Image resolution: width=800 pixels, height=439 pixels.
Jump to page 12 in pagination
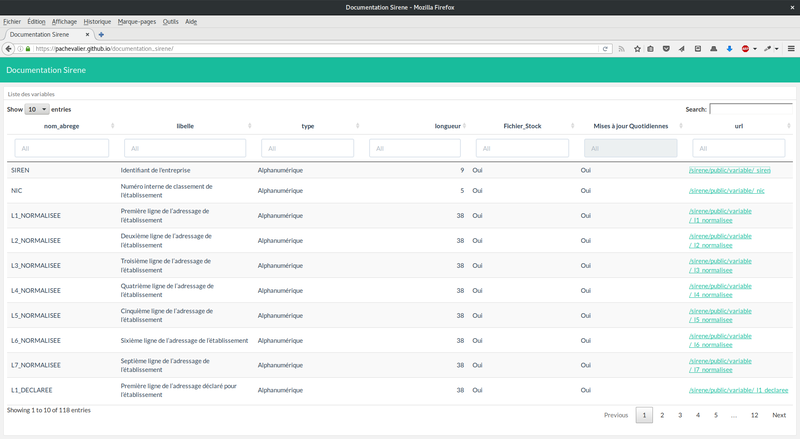754,415
